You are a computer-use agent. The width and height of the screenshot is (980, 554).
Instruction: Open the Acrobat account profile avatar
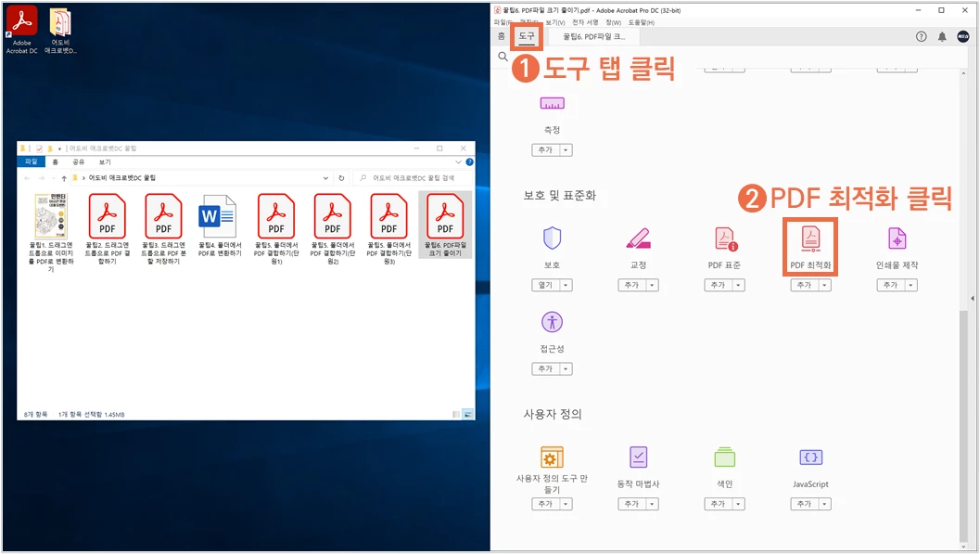963,36
